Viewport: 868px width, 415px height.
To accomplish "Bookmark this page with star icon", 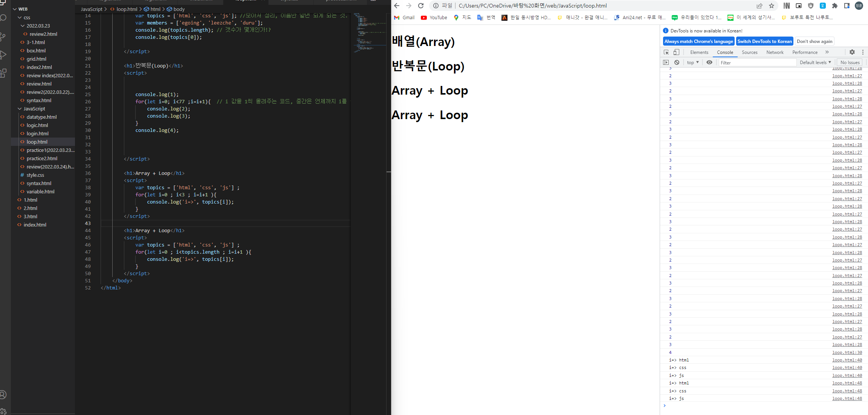I will [x=772, y=6].
